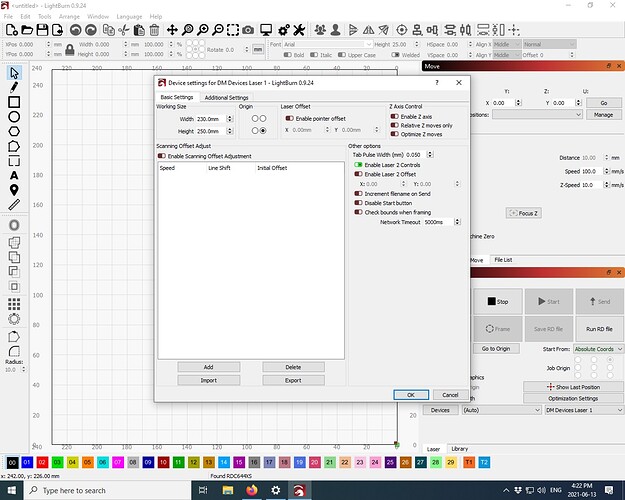The width and height of the screenshot is (625, 500).
Task: Click the Camera capture icon
Action: tap(248, 30)
